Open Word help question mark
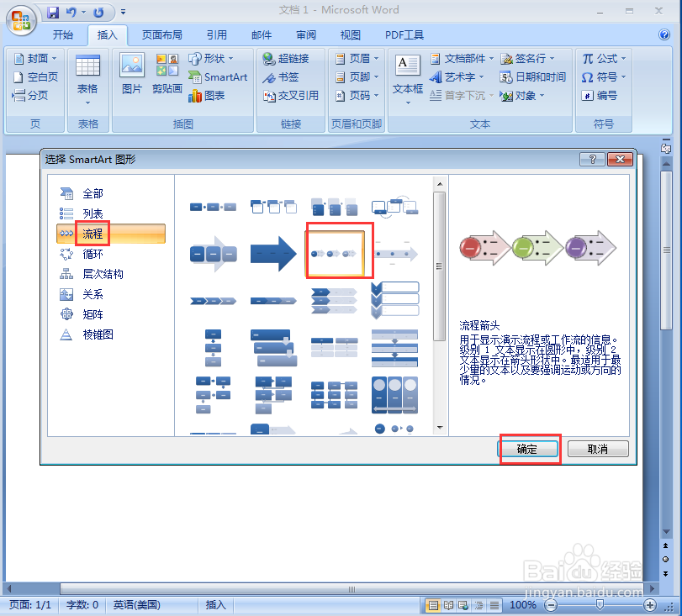Screen dimensions: 682x616 click(x=664, y=34)
